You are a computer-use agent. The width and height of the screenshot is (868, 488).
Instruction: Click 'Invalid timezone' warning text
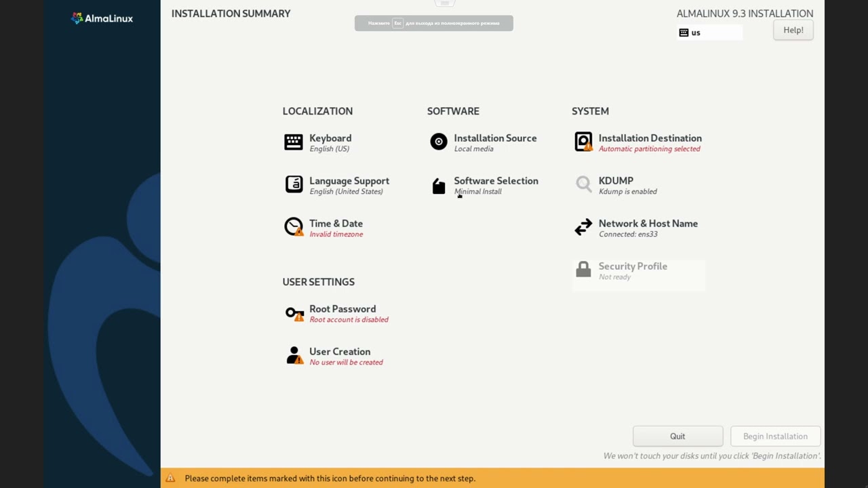click(336, 235)
